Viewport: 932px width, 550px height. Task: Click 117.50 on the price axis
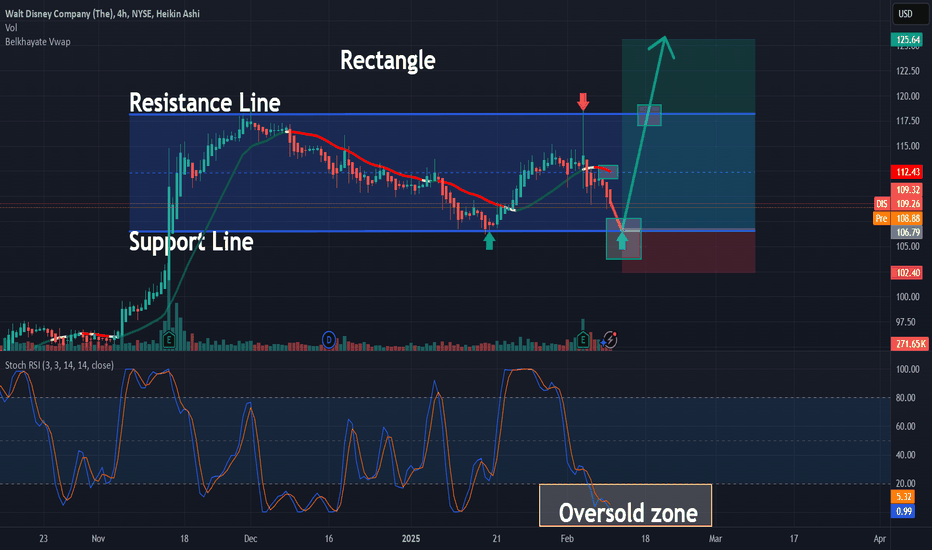pos(908,121)
